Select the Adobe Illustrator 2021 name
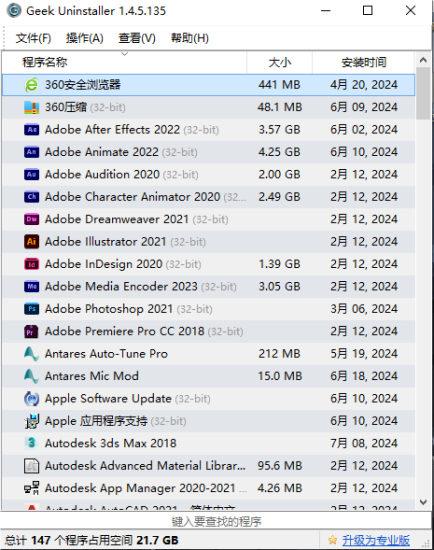This screenshot has width=434, height=550. coord(105,242)
